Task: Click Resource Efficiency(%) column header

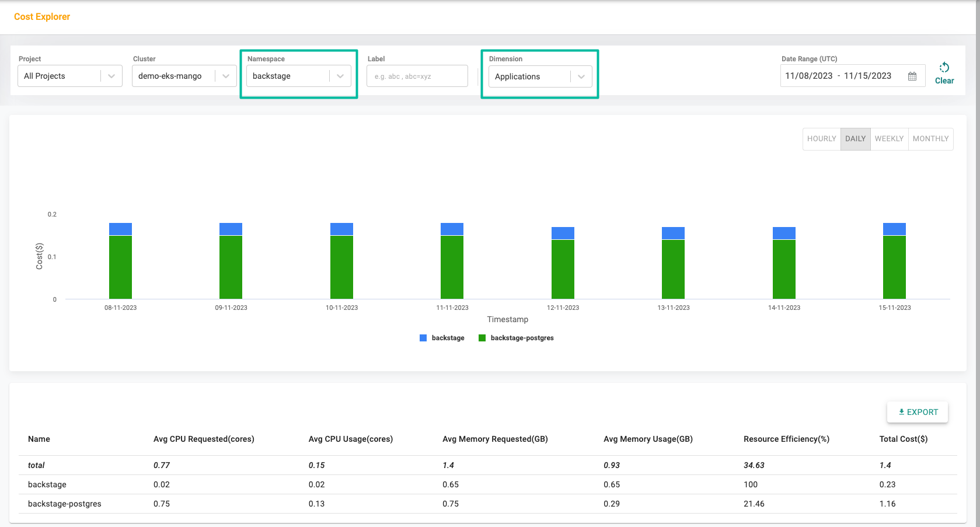Action: [786, 439]
